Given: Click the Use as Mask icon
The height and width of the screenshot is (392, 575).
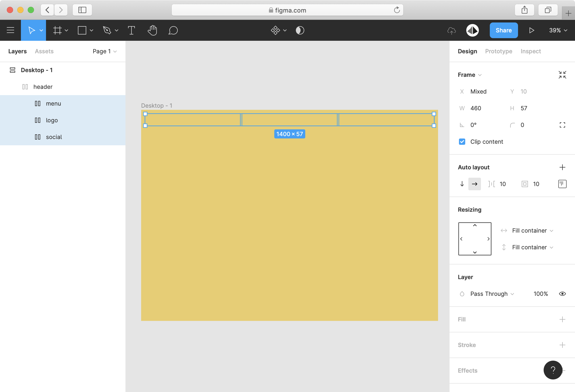Looking at the screenshot, I should point(300,30).
